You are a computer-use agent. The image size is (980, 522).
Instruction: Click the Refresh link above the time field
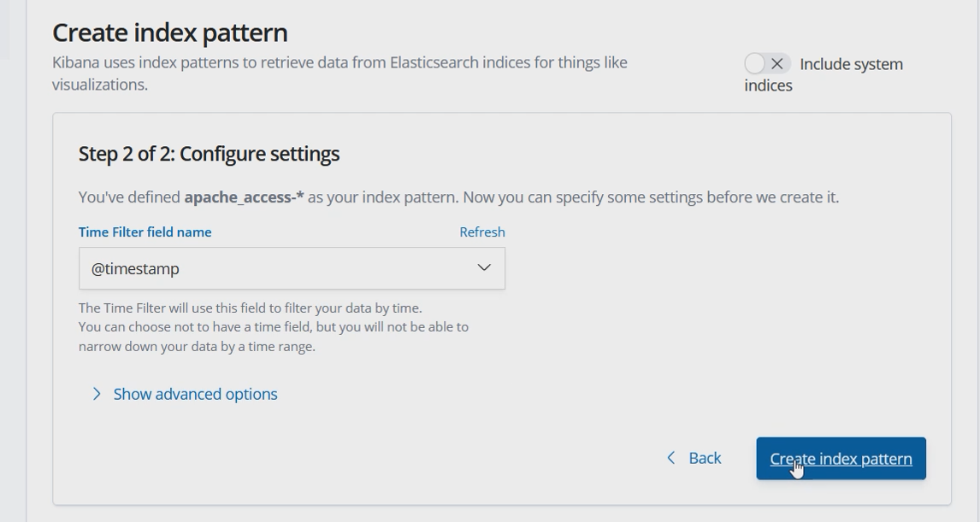482,232
